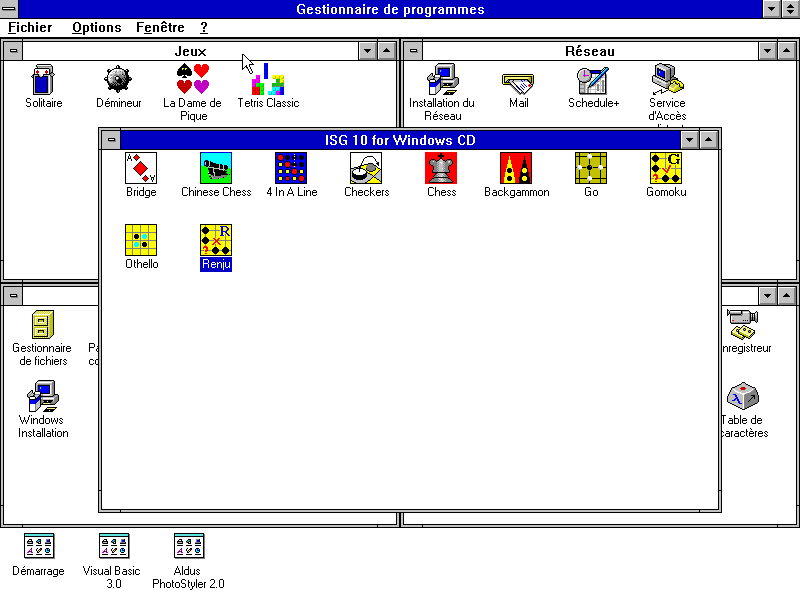Select the Windows Installation icon
This screenshot has width=800, height=600.
[43, 396]
